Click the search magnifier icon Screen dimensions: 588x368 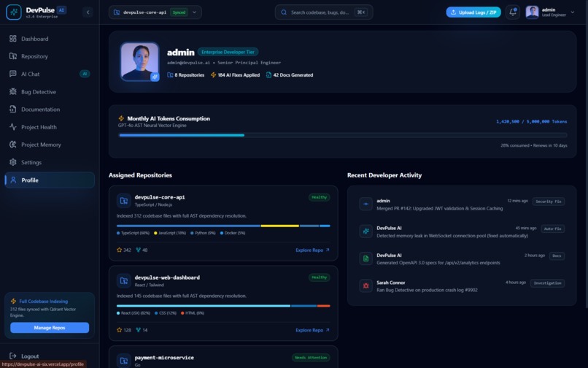(284, 12)
